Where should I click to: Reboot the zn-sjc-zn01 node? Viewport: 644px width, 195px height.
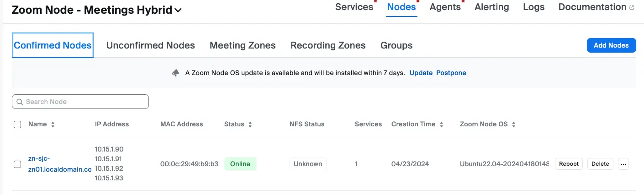click(569, 164)
